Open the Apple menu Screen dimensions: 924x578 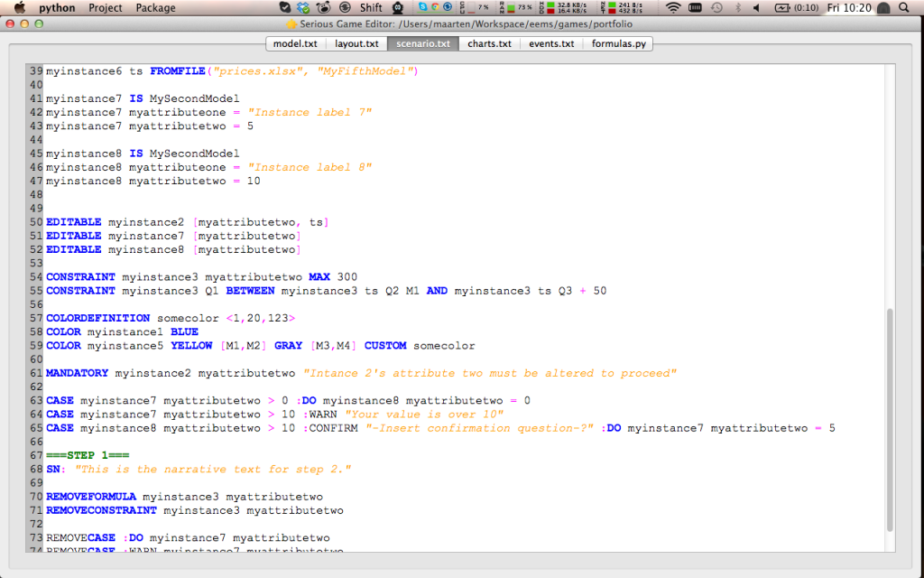click(20, 7)
